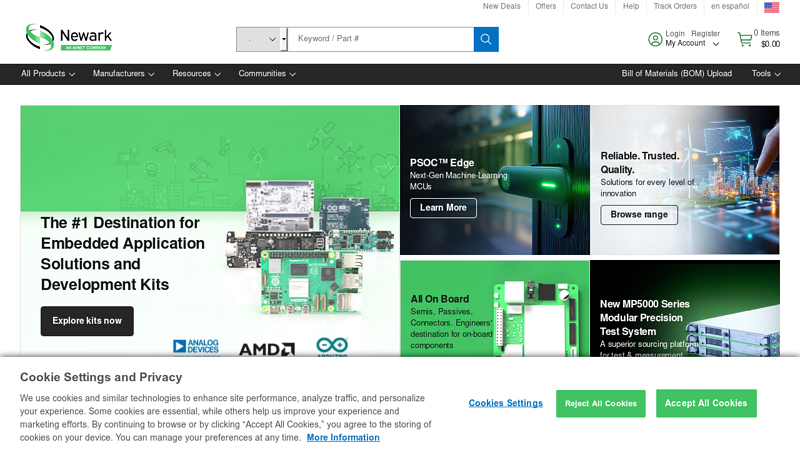Open the Cookies Settings link
This screenshot has height=450, width=800.
pyautogui.click(x=506, y=403)
